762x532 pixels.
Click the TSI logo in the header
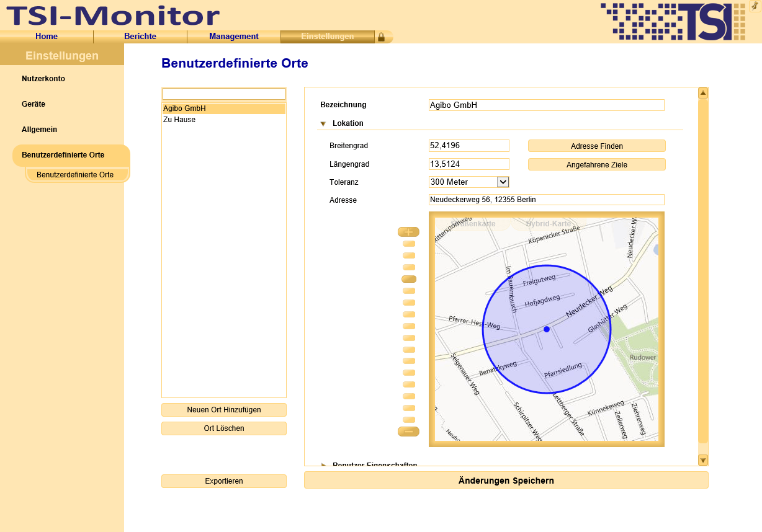(673, 22)
